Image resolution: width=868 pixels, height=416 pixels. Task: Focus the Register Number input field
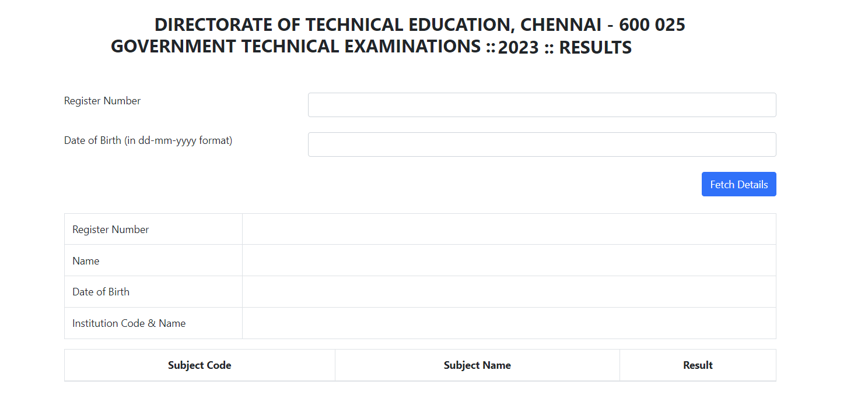pyautogui.click(x=542, y=105)
